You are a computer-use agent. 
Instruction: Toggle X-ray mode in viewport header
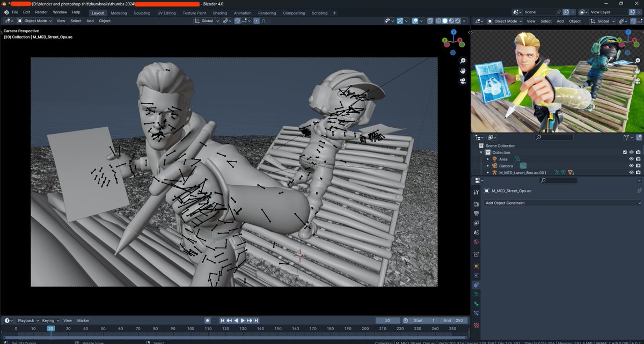430,21
